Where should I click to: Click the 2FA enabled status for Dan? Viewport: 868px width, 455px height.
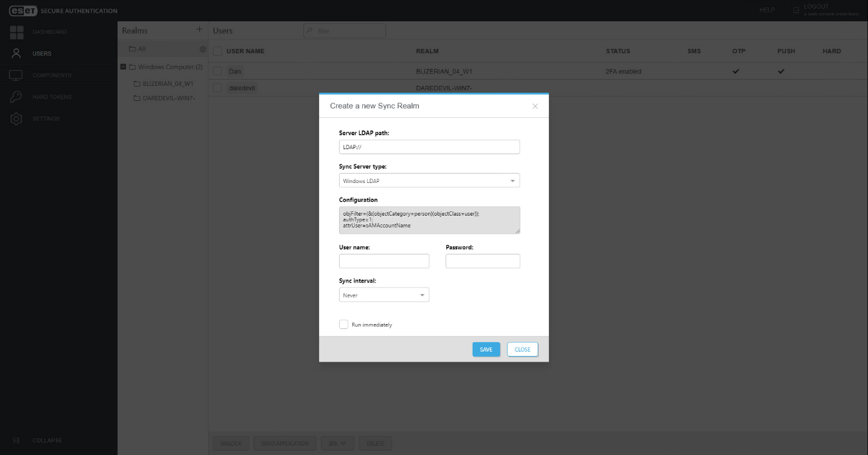click(x=624, y=71)
